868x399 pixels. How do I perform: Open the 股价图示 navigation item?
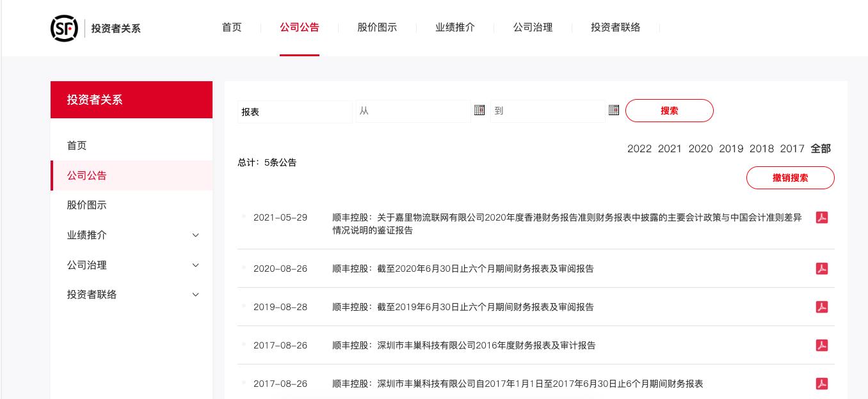point(378,27)
